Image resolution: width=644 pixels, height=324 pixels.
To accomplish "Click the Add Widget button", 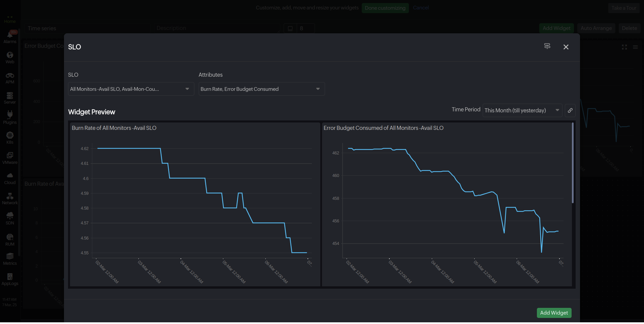I will (x=554, y=313).
